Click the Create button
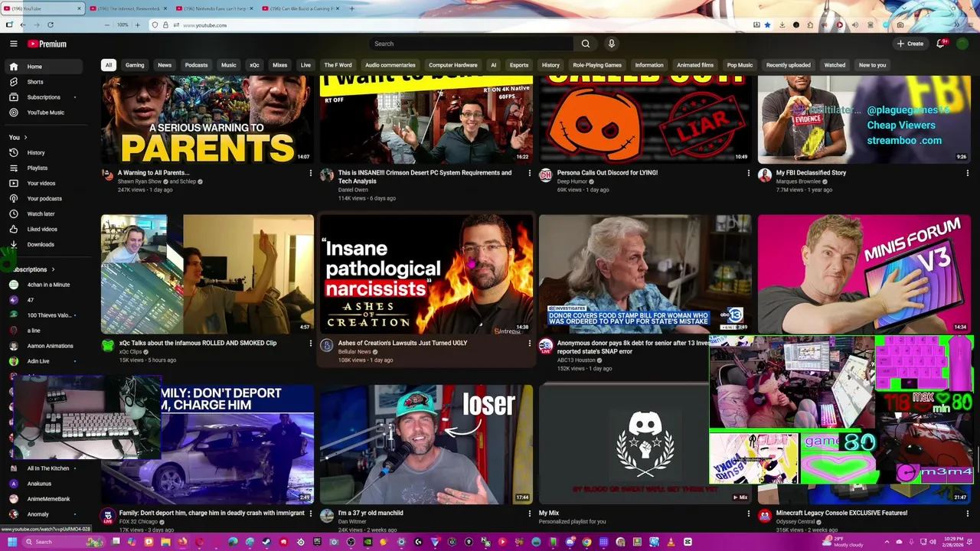980x551 pixels. point(910,44)
